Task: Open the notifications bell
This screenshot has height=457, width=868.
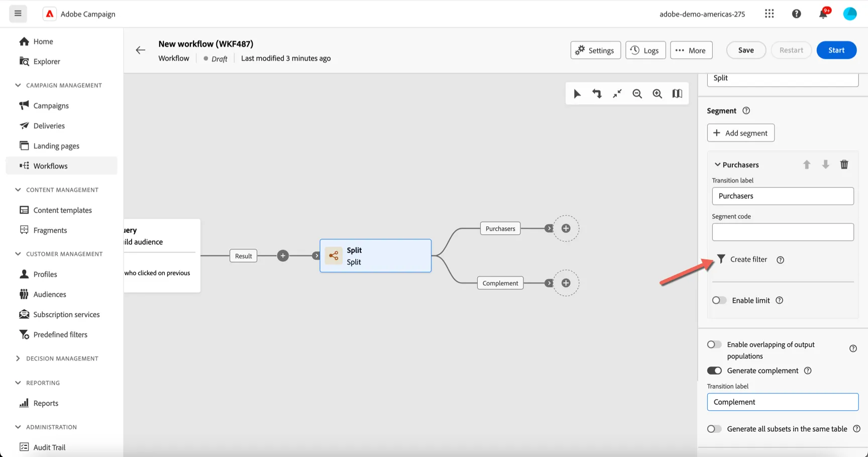Action: (823, 14)
